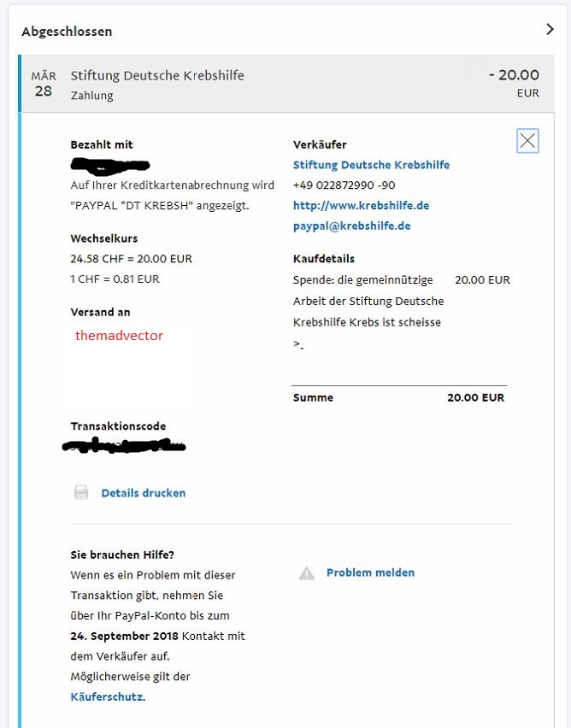This screenshot has width=571, height=728.
Task: Click the Kaufdetails heading
Action: [x=324, y=259]
